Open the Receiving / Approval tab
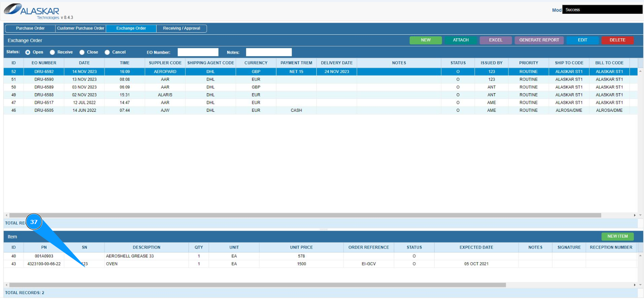This screenshot has width=644, height=299. (x=182, y=28)
